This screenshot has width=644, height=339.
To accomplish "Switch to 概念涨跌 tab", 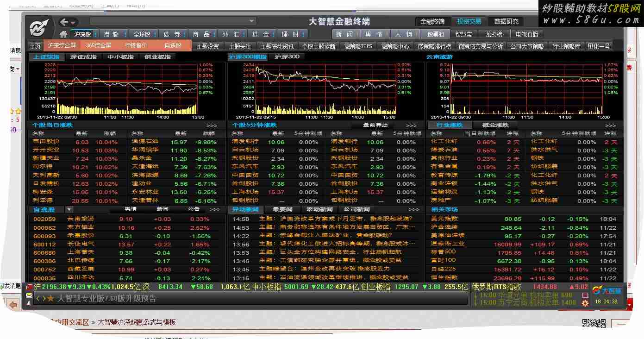I will point(495,125).
